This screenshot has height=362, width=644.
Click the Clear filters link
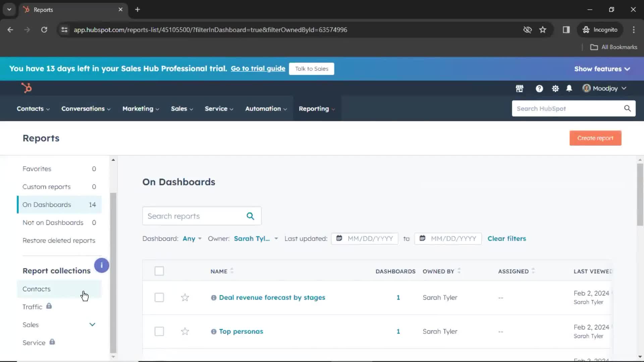[x=507, y=238]
